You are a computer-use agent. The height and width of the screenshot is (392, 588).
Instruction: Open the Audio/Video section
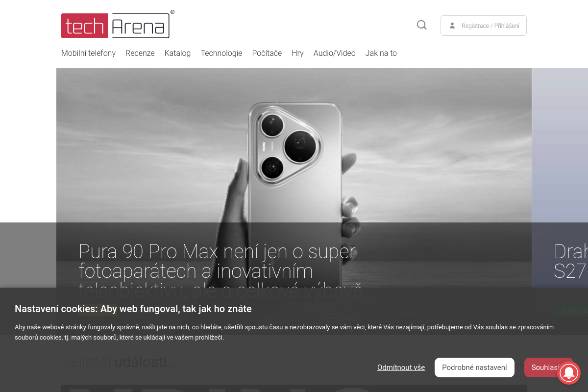[x=335, y=53]
